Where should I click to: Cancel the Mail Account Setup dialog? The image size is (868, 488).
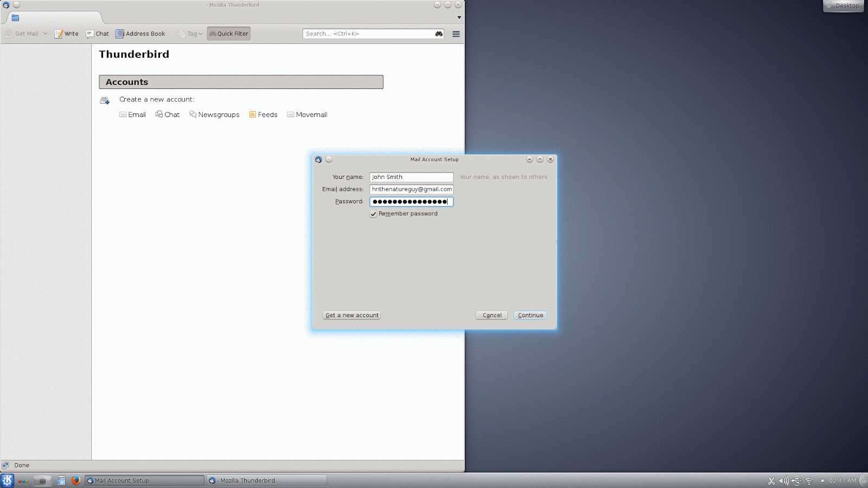point(492,315)
